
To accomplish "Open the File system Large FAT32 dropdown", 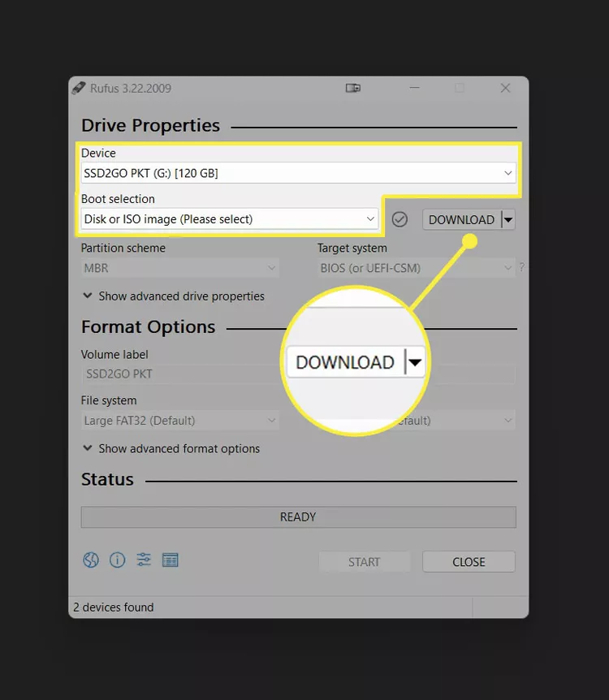I will tap(180, 421).
